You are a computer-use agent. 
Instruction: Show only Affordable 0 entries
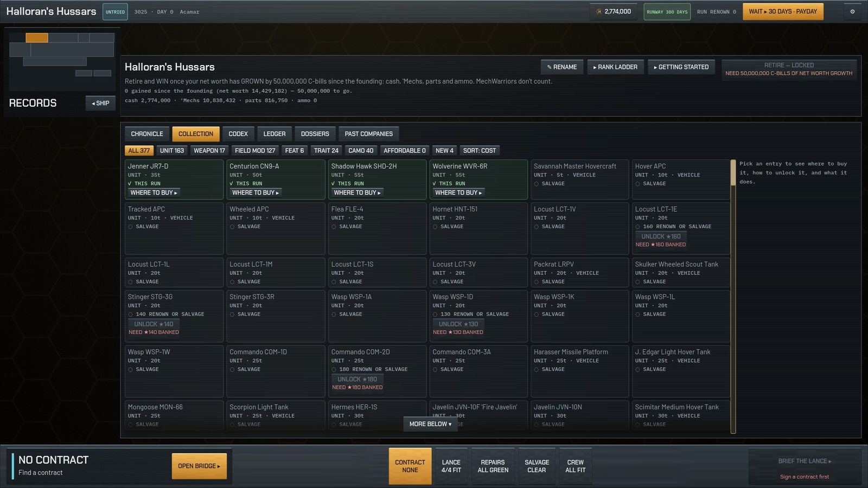click(x=405, y=151)
